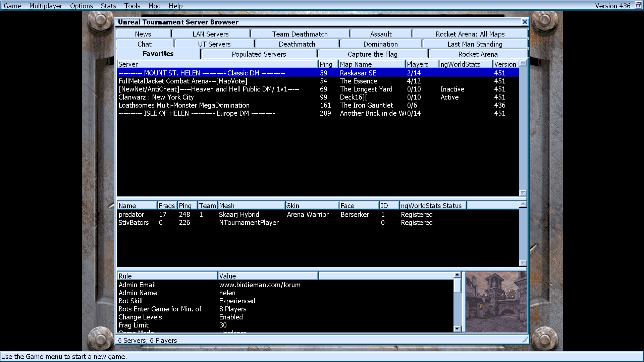Sort server list by Players column
Screen dimensions: 644x362
422,64
